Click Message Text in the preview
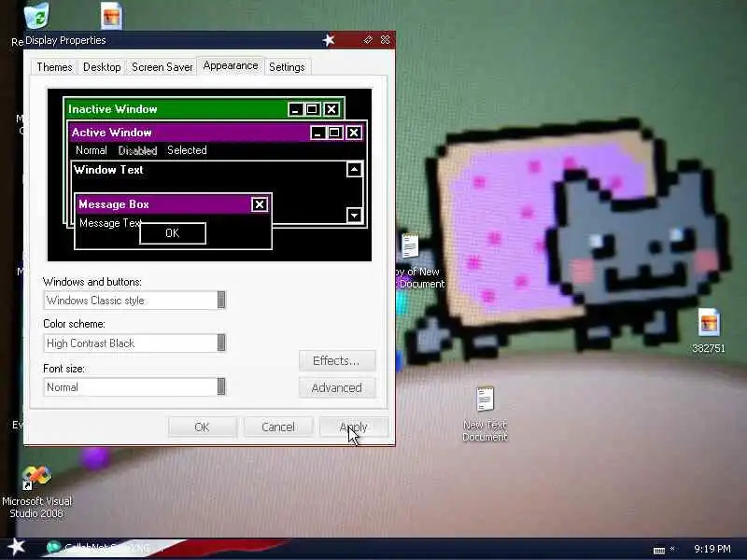 pyautogui.click(x=109, y=223)
